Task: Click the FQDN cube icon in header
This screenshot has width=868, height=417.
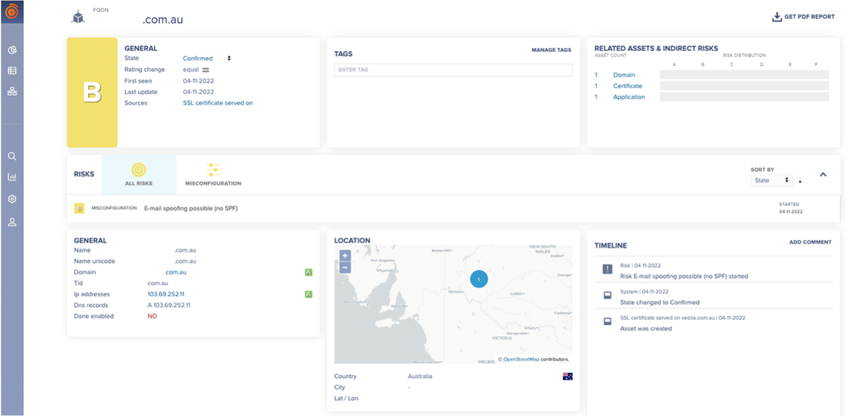Action: click(x=78, y=17)
